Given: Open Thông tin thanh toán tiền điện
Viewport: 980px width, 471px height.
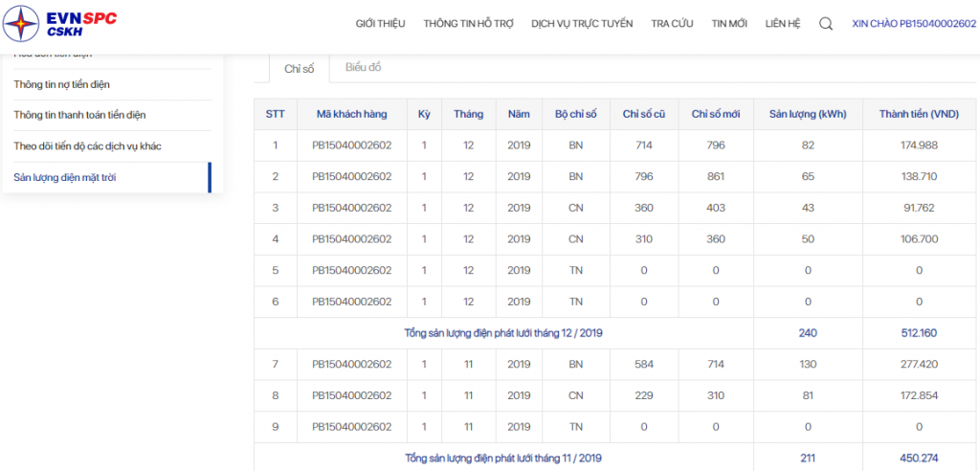Looking at the screenshot, I should coord(79,115).
